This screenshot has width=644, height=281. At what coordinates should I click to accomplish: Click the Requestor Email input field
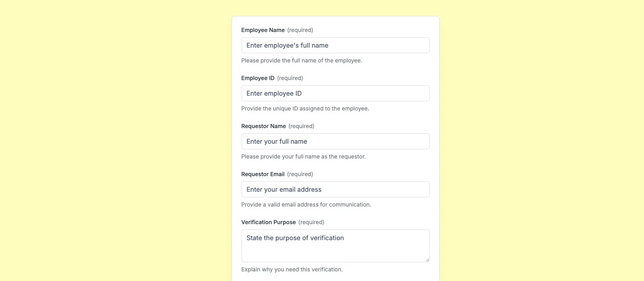[335, 189]
